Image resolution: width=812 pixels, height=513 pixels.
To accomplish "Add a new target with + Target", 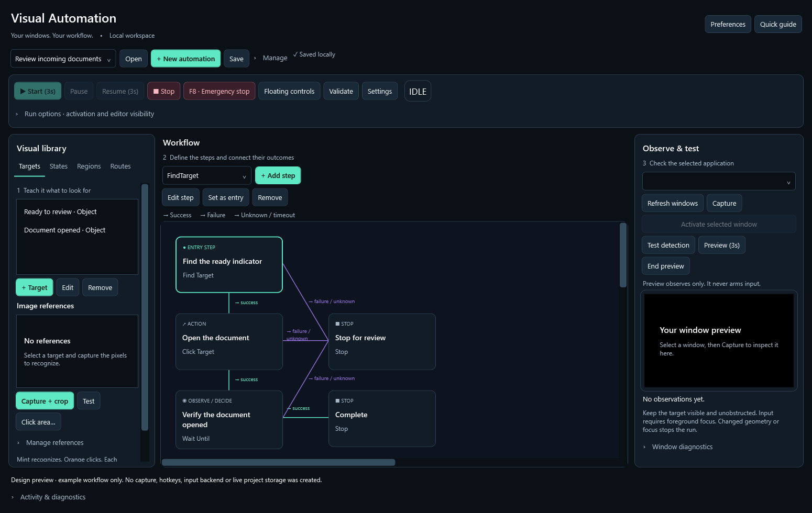I will [35, 287].
